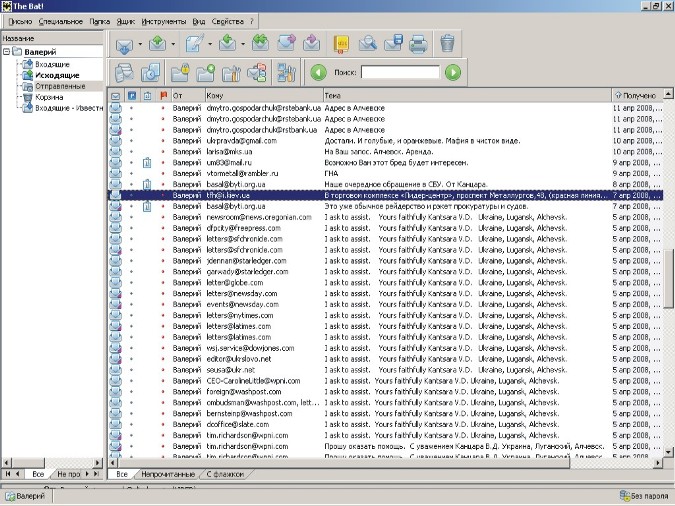The height and width of the screenshot is (506, 675).
Task: Click the folder with padlock icon
Action: tap(180, 72)
